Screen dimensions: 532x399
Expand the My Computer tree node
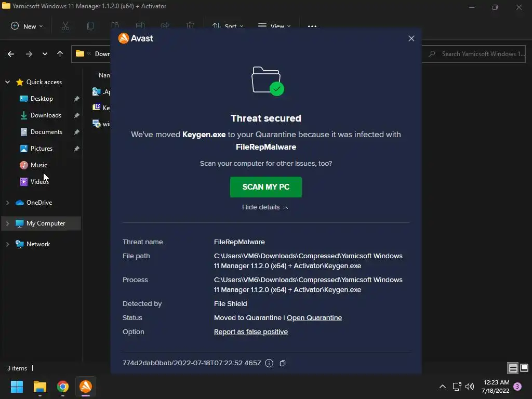point(7,223)
